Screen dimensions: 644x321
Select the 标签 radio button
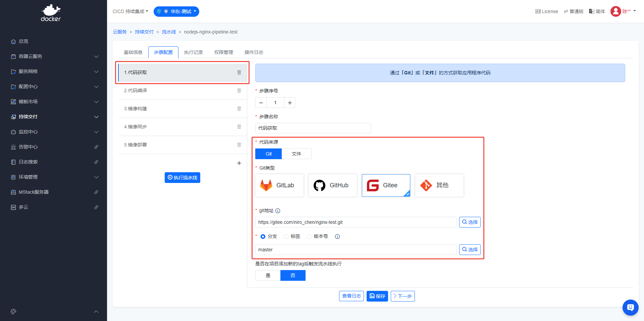tap(286, 237)
